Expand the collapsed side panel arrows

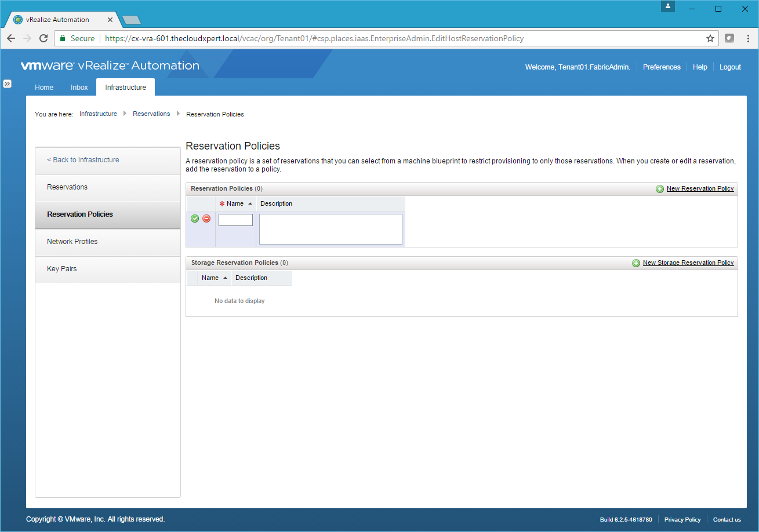(7, 84)
